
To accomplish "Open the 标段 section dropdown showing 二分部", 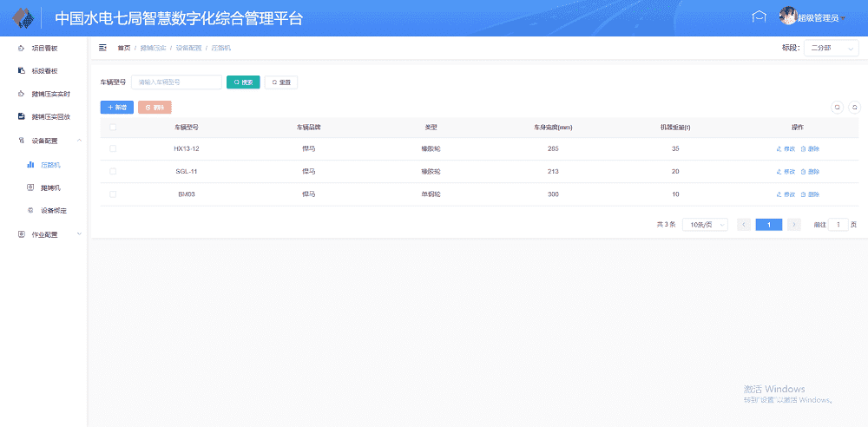I will [831, 49].
